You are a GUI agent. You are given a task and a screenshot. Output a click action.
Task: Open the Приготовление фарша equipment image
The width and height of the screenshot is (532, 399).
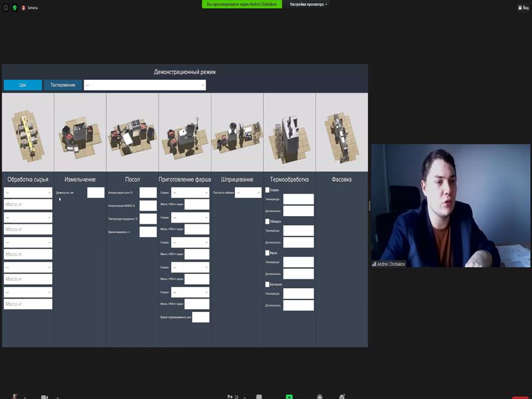pyautogui.click(x=185, y=132)
